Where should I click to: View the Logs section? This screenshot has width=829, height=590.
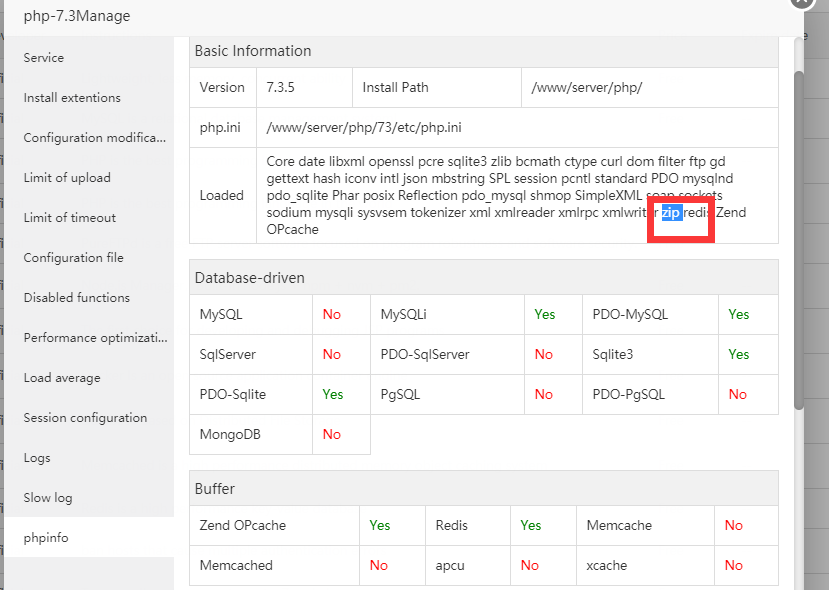pos(37,458)
